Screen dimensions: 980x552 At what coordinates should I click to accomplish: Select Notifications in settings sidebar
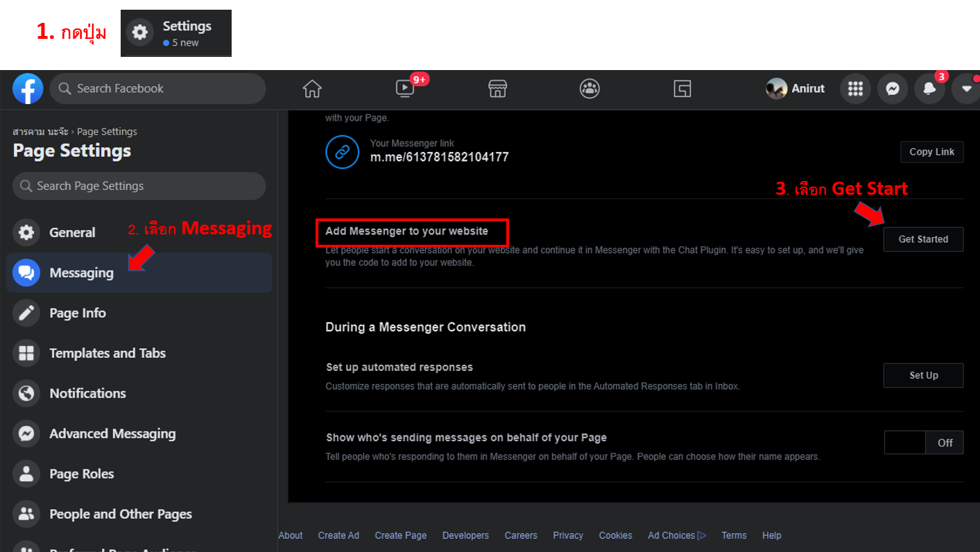tap(139, 393)
